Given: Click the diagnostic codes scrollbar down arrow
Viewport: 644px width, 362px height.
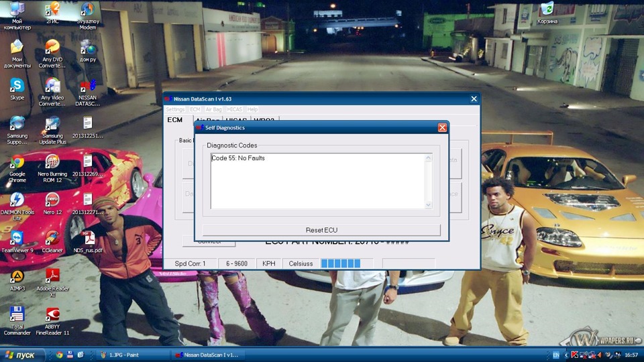Looking at the screenshot, I should coord(429,204).
